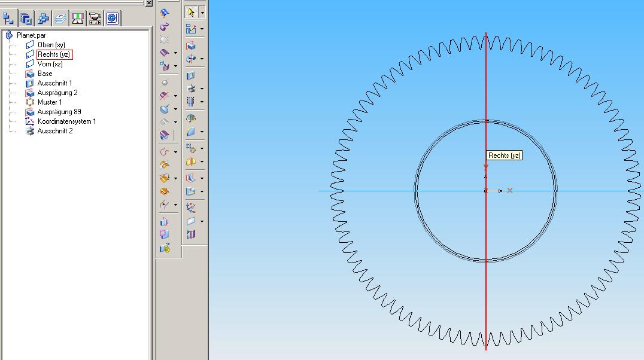Choose the purple Extruded Surface tool
This screenshot has width=644, height=360.
click(165, 53)
